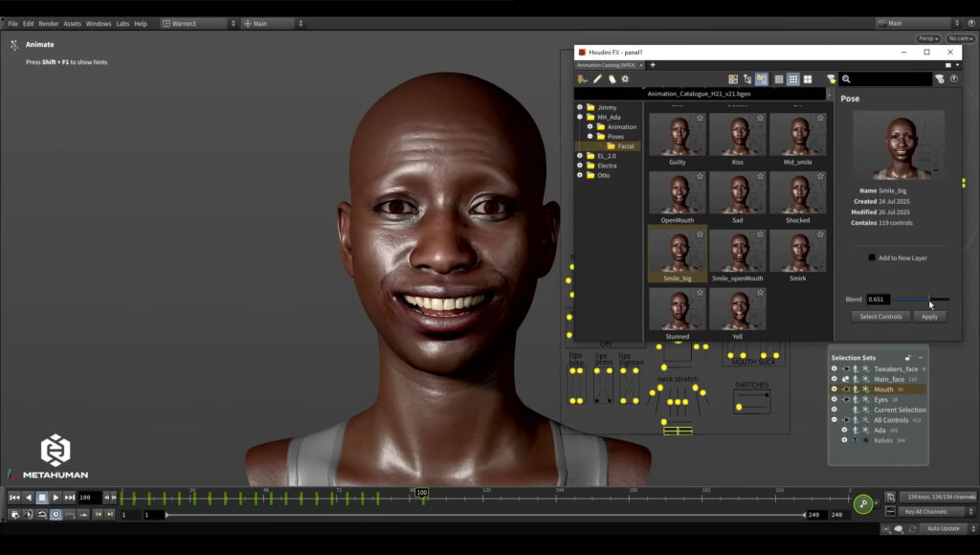
Task: Open the Assets menu
Action: pyautogui.click(x=72, y=24)
